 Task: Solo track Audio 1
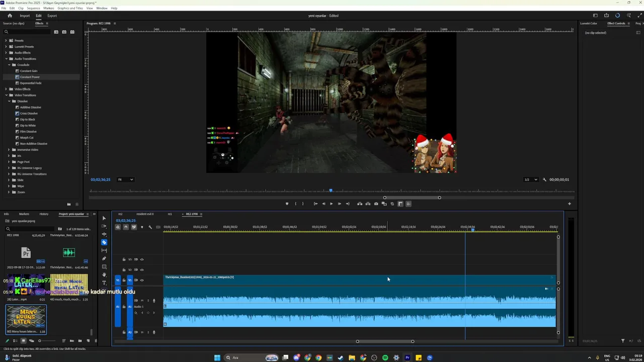[148, 301]
